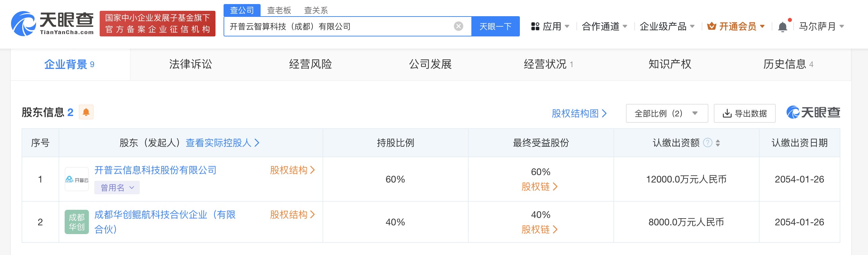Open the 马尔萨月 user menu
This screenshot has width=868, height=255.
[821, 26]
